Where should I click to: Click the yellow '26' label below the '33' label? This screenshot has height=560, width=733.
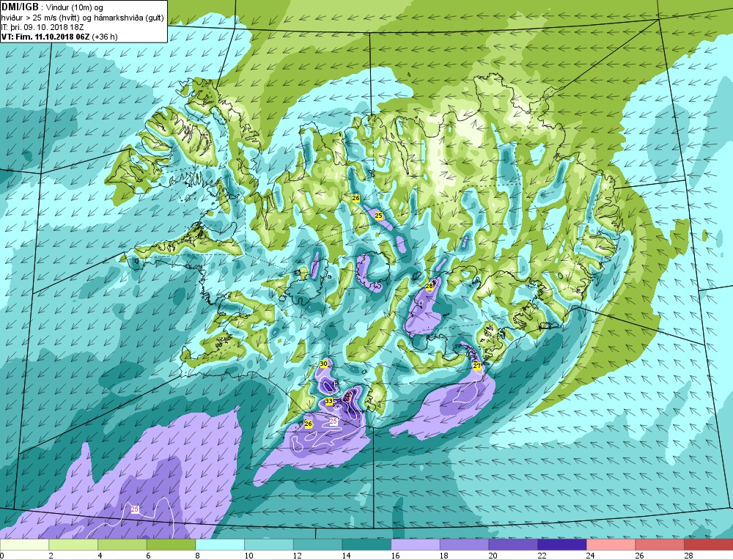pyautogui.click(x=308, y=424)
